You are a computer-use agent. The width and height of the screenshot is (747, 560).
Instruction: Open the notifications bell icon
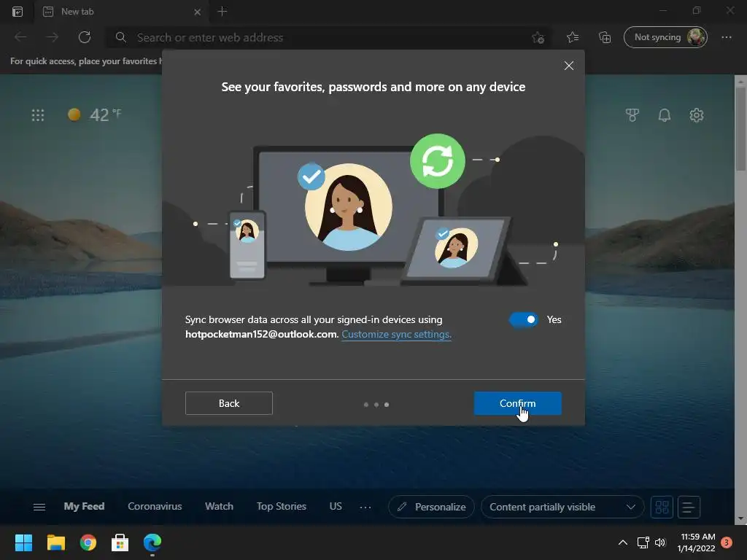click(664, 114)
